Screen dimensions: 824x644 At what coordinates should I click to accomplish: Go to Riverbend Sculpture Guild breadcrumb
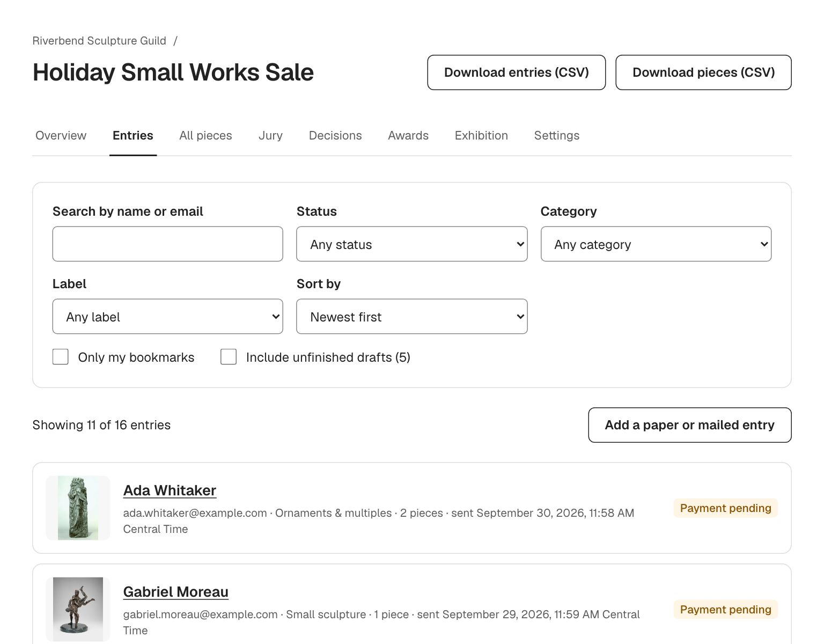click(x=99, y=41)
